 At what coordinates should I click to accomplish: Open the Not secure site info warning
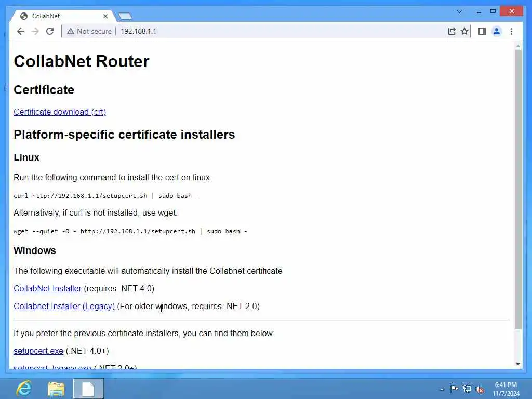(89, 31)
